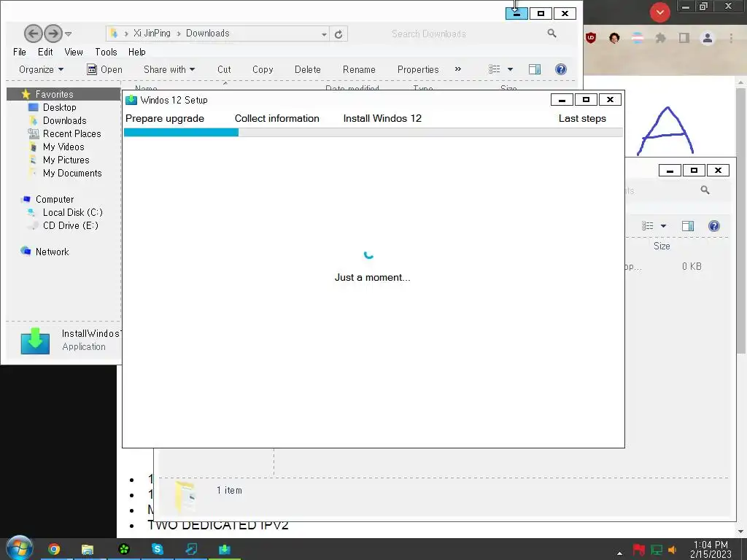This screenshot has height=560, width=747.
Task: Toggle the Chrome side panel icon
Action: point(684,38)
